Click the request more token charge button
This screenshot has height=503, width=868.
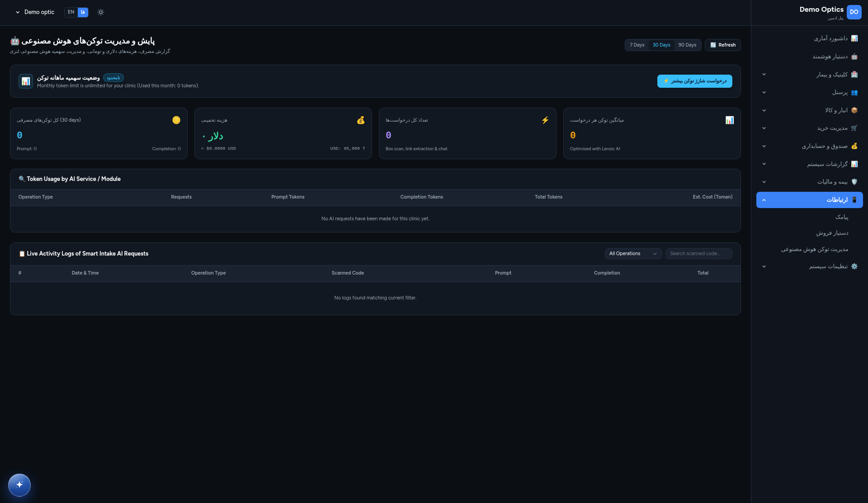click(x=694, y=81)
